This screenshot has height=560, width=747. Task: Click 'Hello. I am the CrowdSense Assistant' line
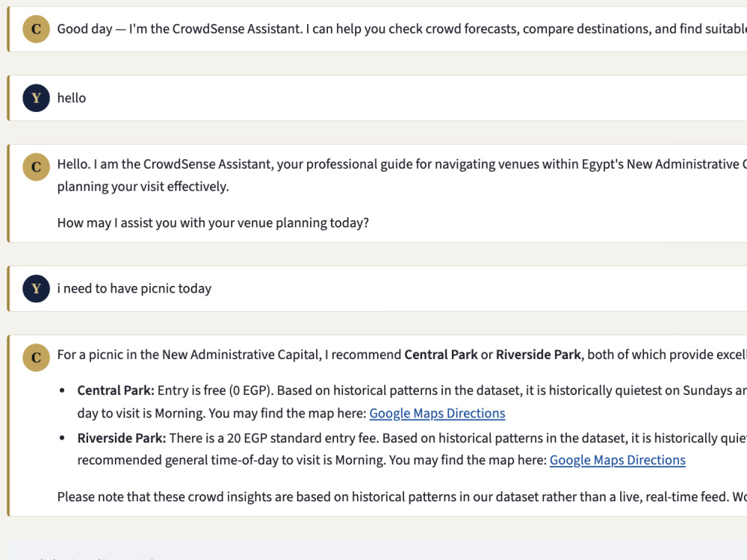coord(402,164)
